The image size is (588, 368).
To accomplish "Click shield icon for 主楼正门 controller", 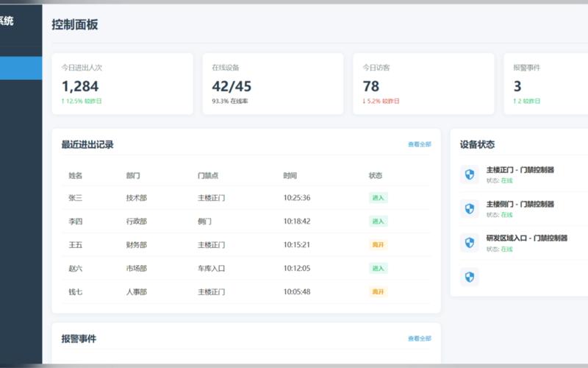I will [470, 174].
